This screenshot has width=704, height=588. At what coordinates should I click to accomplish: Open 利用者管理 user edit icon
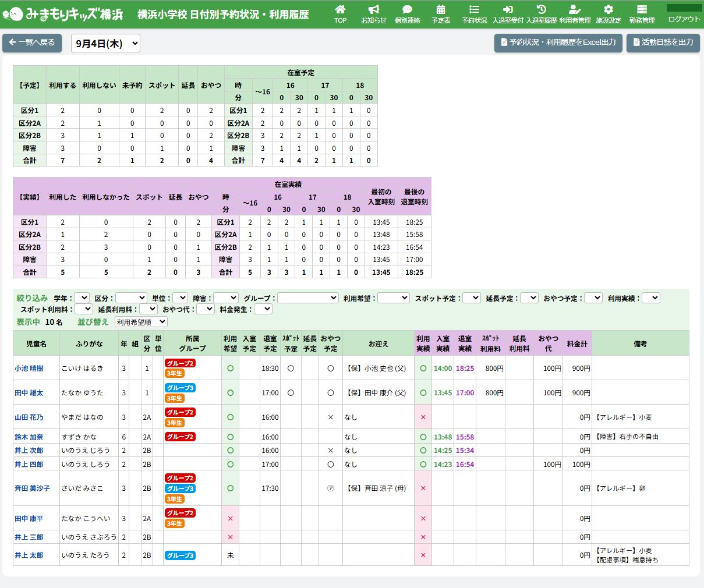(x=575, y=10)
